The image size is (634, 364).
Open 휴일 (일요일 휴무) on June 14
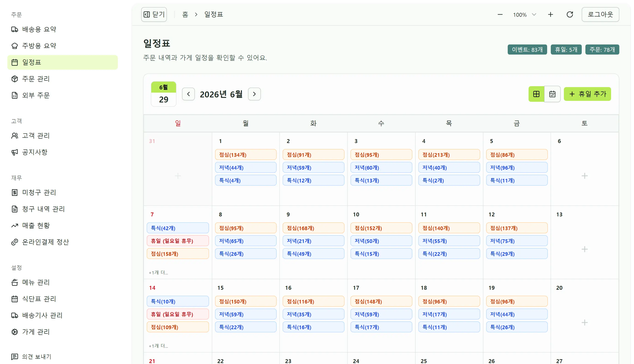(x=178, y=314)
